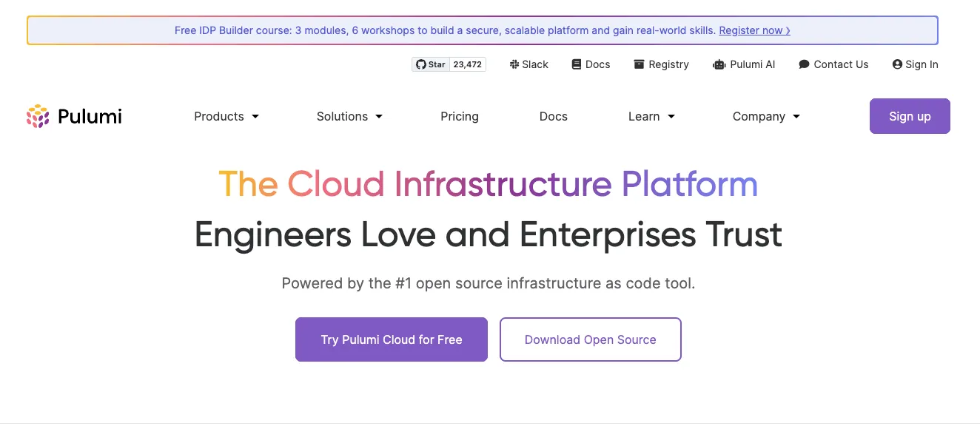Expand the Company dropdown arrow
Viewport: 980px width, 426px height.
(796, 117)
